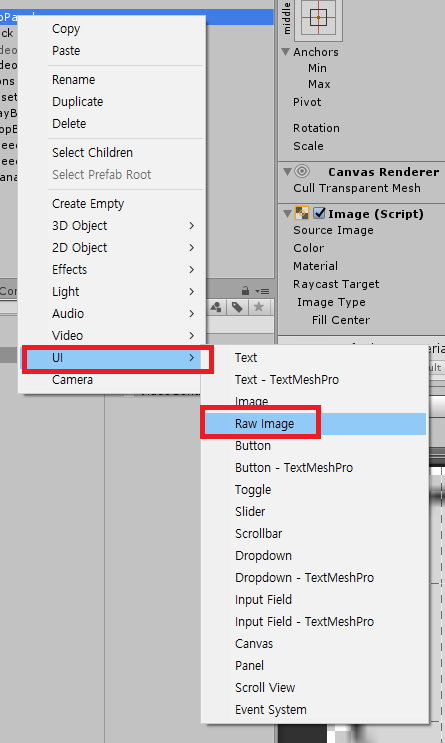Expand arrow next to Audio
Image resolution: width=445 pixels, height=743 pixels.
[191, 314]
